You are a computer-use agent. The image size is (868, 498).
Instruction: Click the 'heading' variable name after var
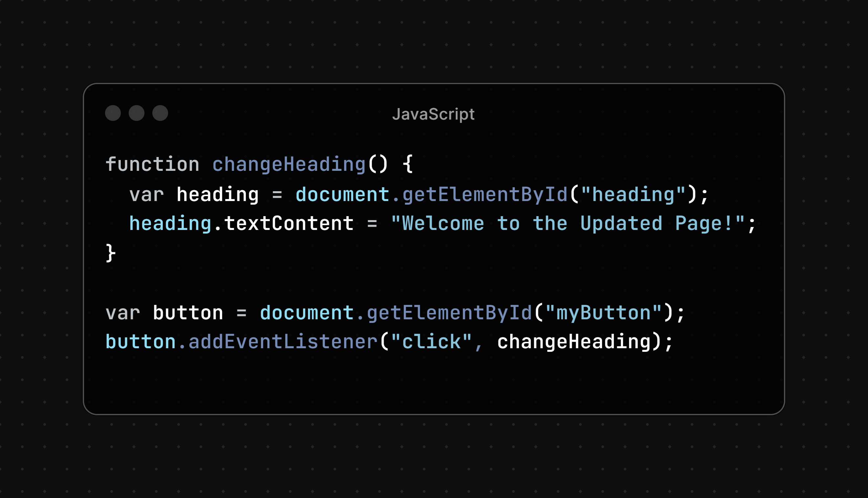(x=218, y=195)
